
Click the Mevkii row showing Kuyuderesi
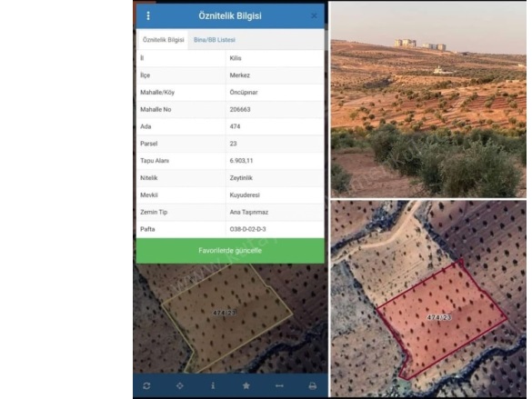click(x=230, y=195)
